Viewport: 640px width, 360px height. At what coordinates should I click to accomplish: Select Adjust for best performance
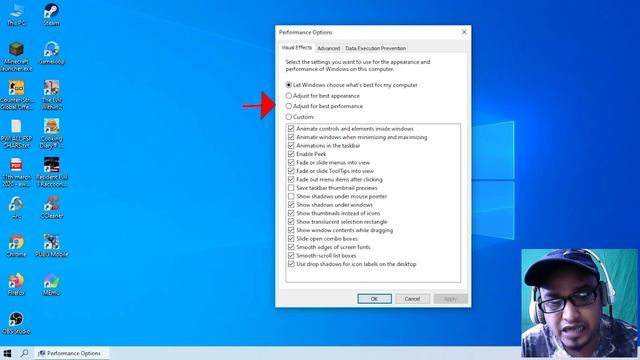point(324,106)
